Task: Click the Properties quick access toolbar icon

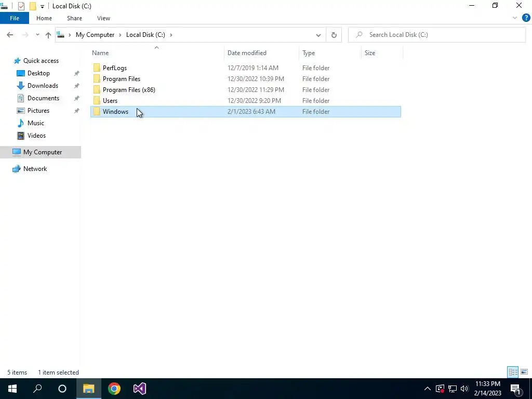Action: click(x=21, y=6)
